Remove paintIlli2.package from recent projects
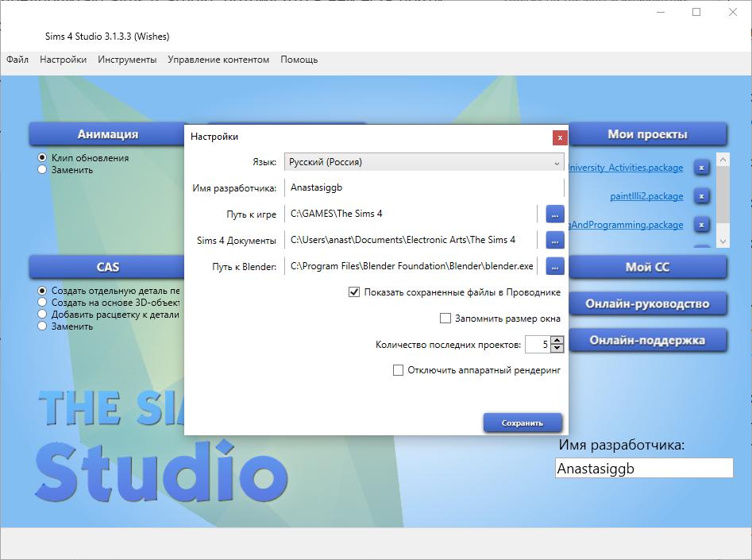The width and height of the screenshot is (752, 560). click(701, 196)
